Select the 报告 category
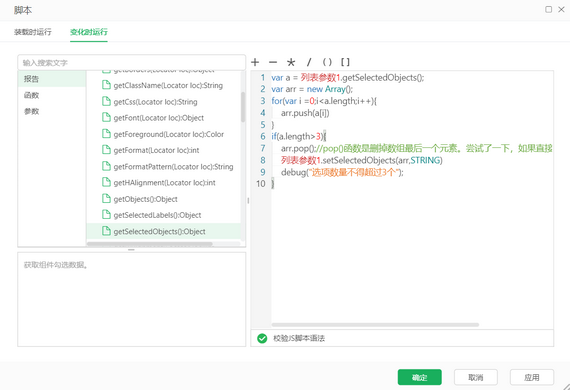570x390 pixels. (52, 79)
